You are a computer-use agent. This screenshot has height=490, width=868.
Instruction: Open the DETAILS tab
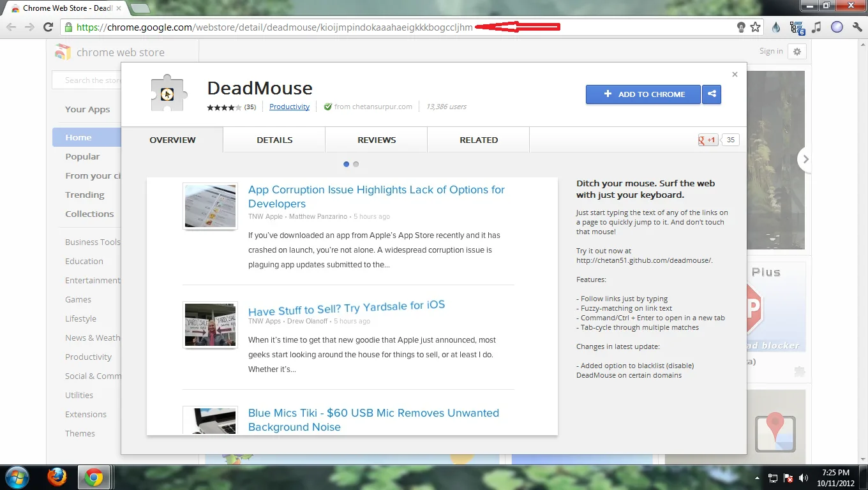click(x=274, y=140)
